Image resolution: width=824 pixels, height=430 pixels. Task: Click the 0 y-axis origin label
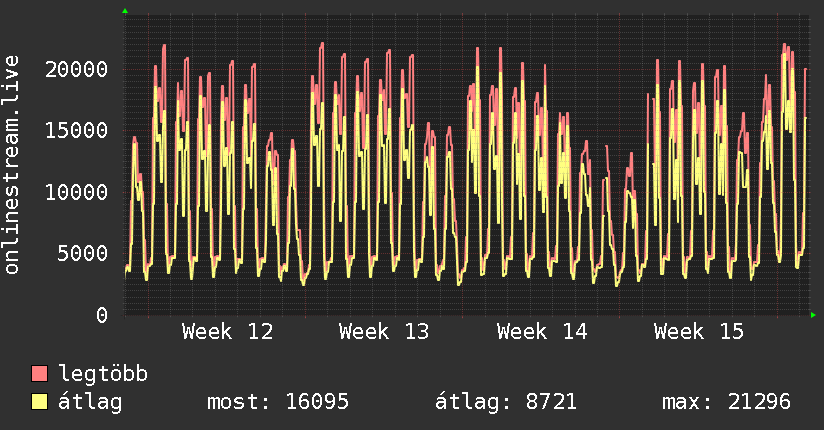click(102, 315)
